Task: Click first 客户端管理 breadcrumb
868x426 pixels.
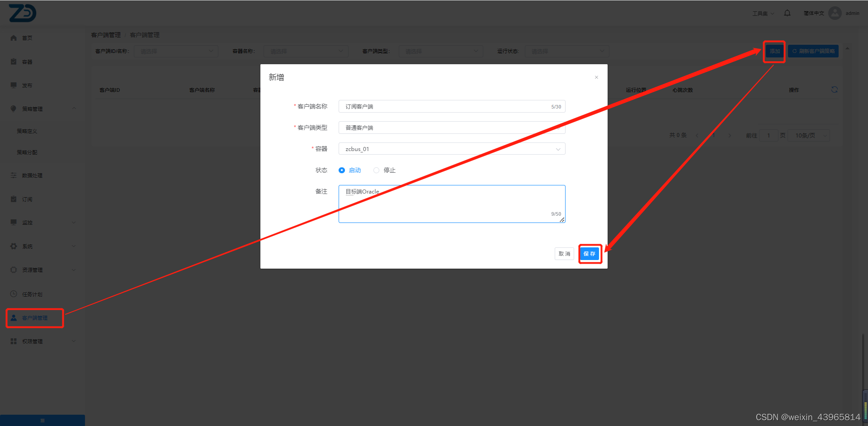Action: tap(106, 35)
